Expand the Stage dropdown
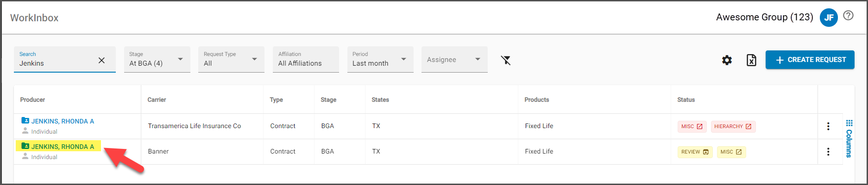 pyautogui.click(x=157, y=59)
